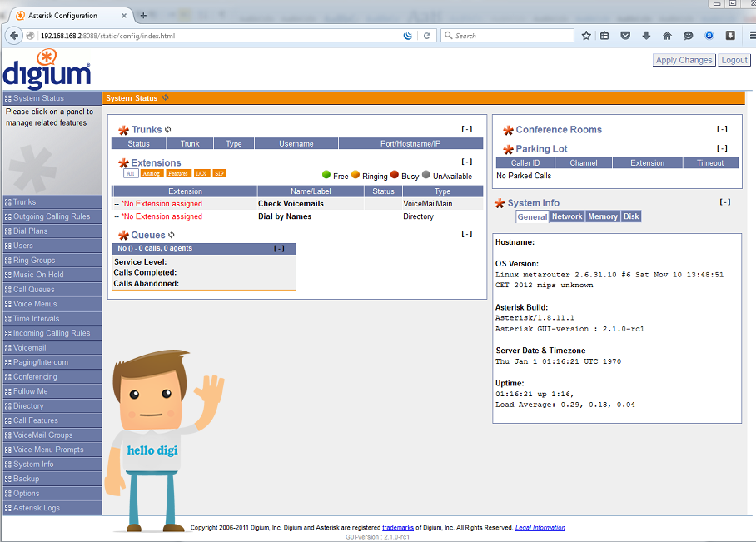This screenshot has height=542, width=756.
Task: Switch to the Memory tab
Action: pos(603,216)
